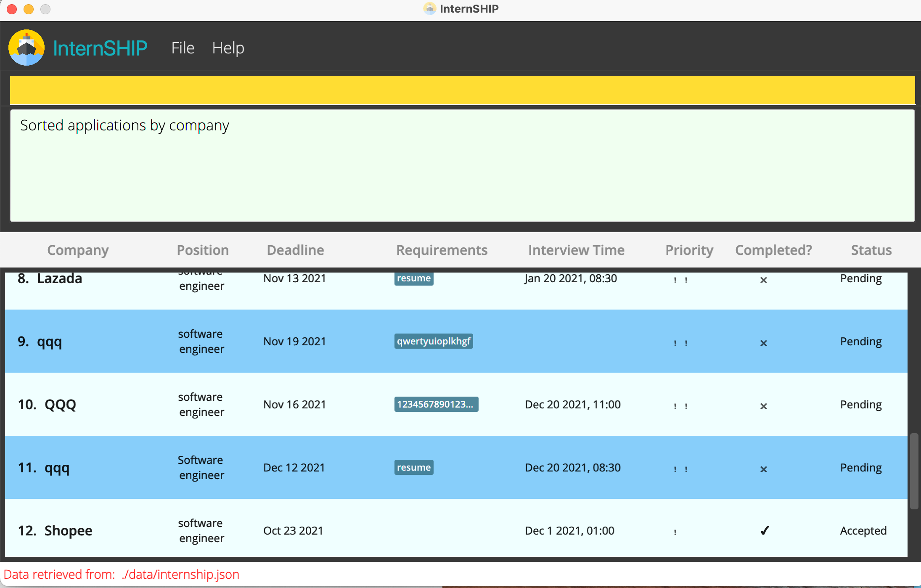Click the cross icon in row 11 qqq
Image resolution: width=921 pixels, height=588 pixels.
pos(763,469)
